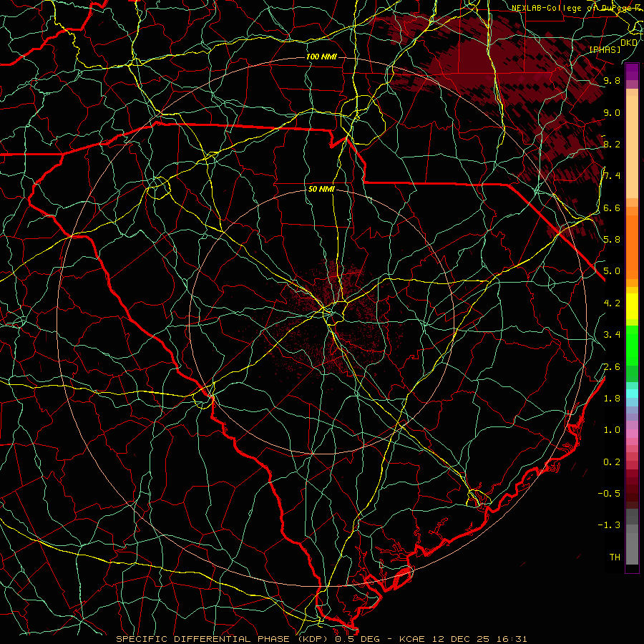This screenshot has height=644, width=644.
Task: Click the 2.6 value on the color scale
Action: pos(612,367)
